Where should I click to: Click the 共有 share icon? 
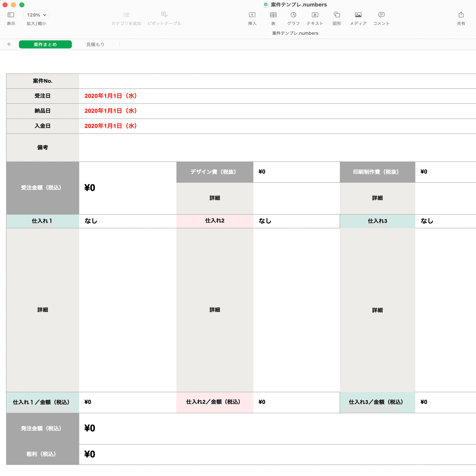click(461, 15)
